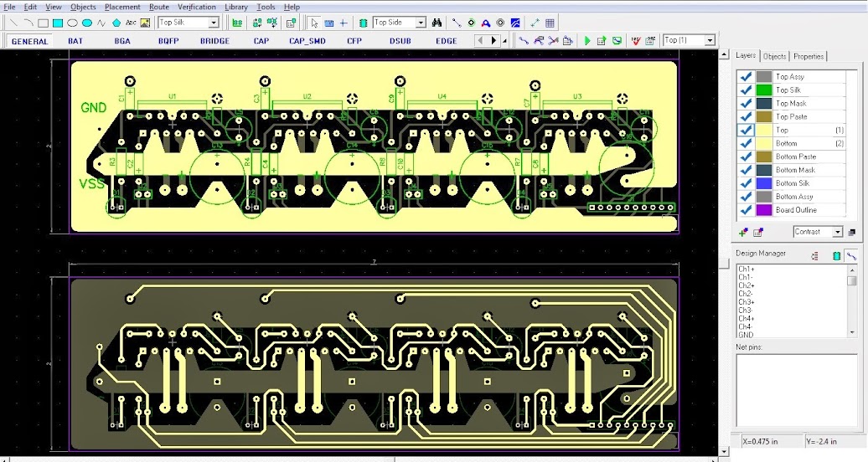Click the green run autorouter arrow
Image resolution: width=868 pixels, height=462 pixels.
[x=587, y=40]
